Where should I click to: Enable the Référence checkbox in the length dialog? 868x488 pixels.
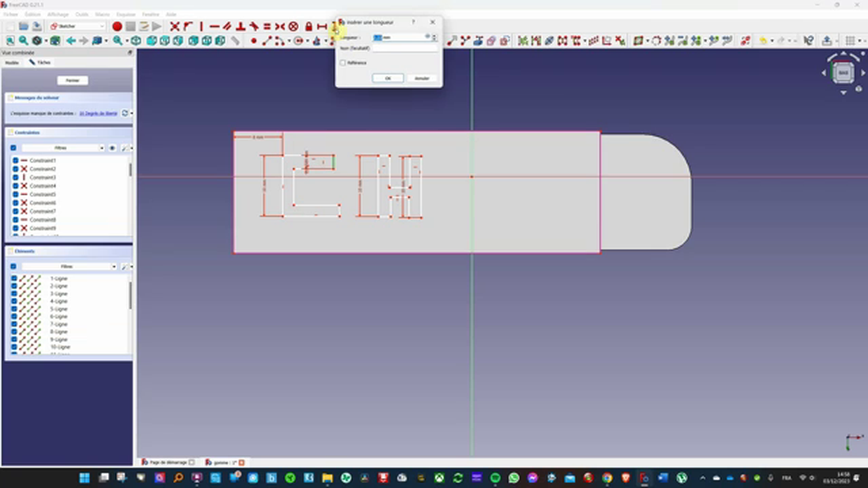click(342, 62)
